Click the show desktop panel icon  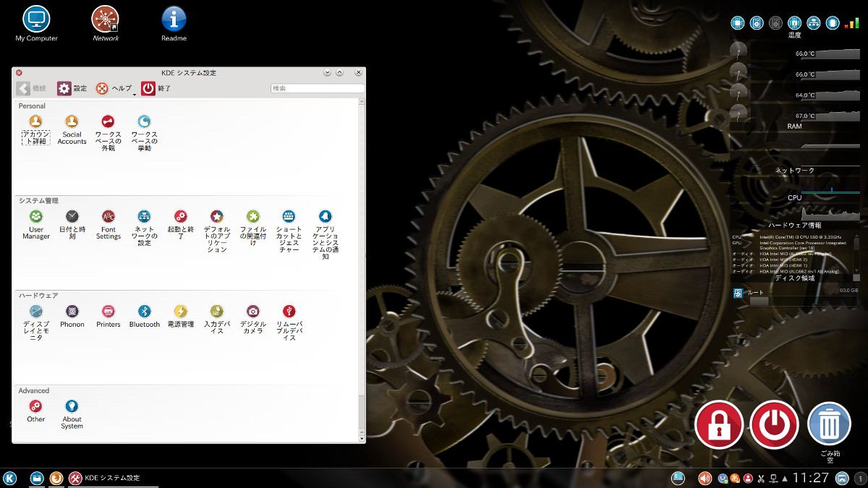(842, 478)
